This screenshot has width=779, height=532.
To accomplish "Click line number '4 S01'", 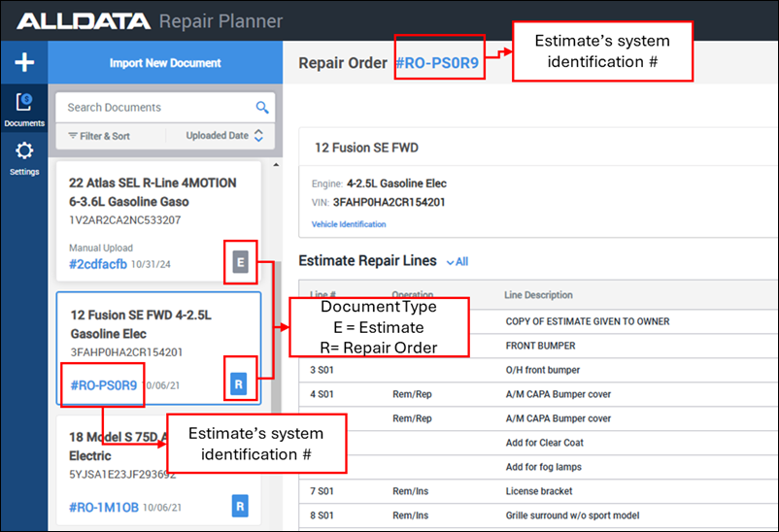I will click(322, 394).
